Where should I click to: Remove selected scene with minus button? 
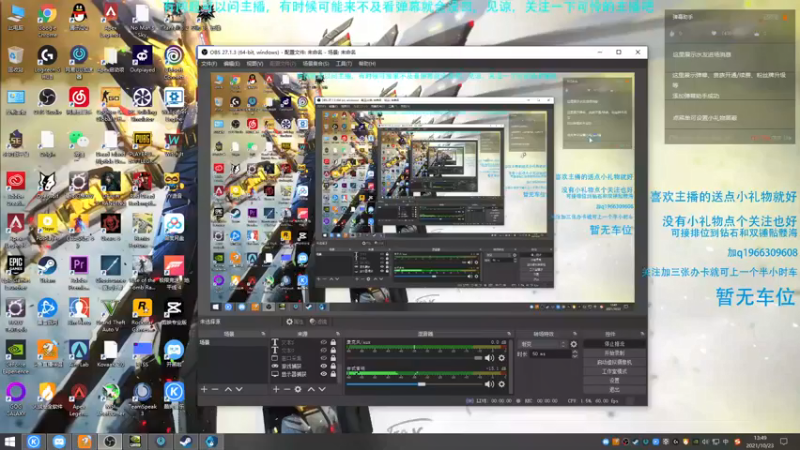click(x=215, y=389)
